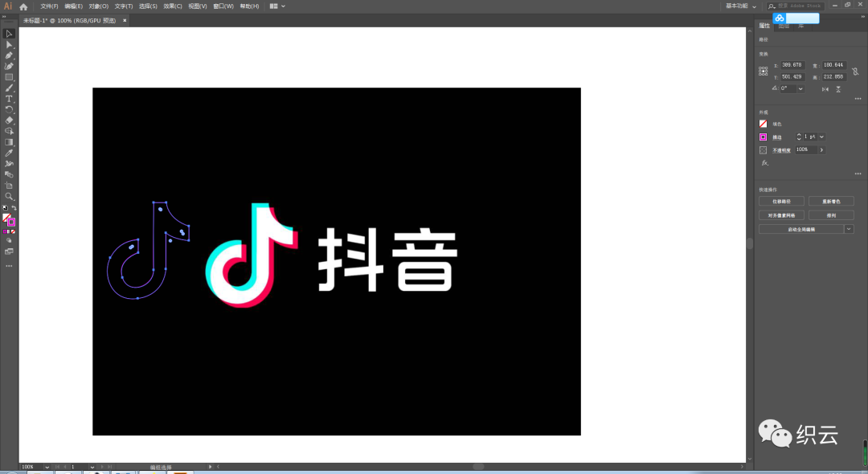Set the toolbar paint mode to None
This screenshot has width=868, height=474.
click(14, 231)
